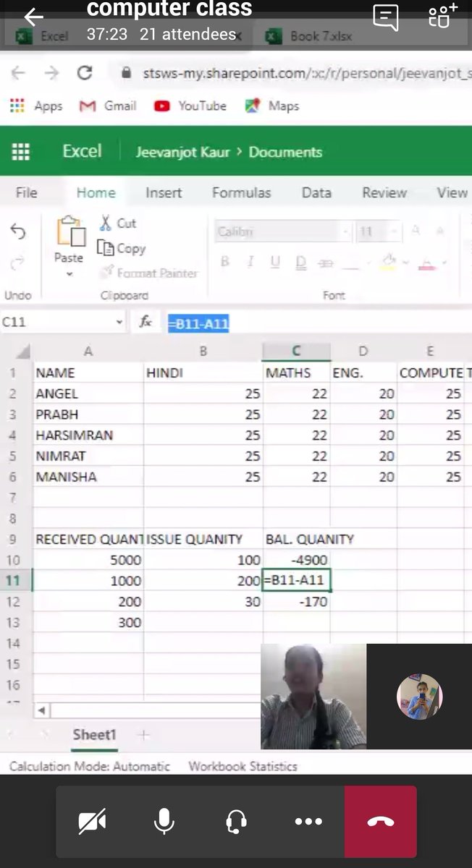Toggle Strikethrough formatting
Screen dimensions: 472x868
[326, 263]
